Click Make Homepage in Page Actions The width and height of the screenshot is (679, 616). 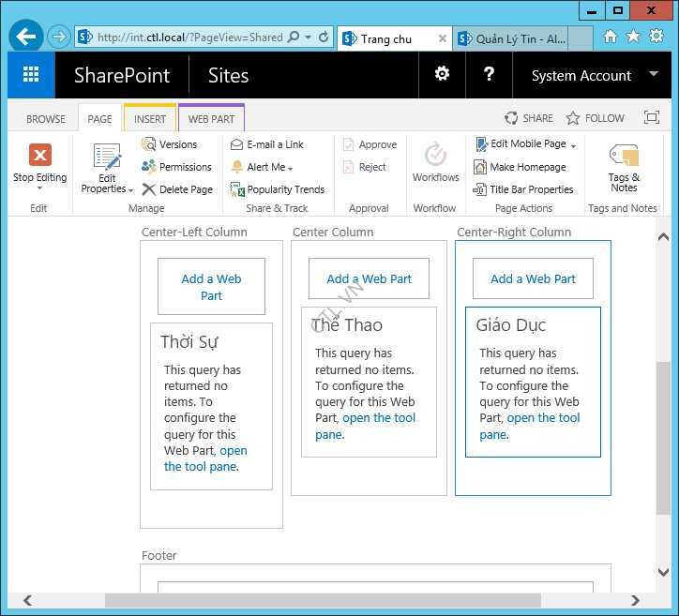[527, 167]
